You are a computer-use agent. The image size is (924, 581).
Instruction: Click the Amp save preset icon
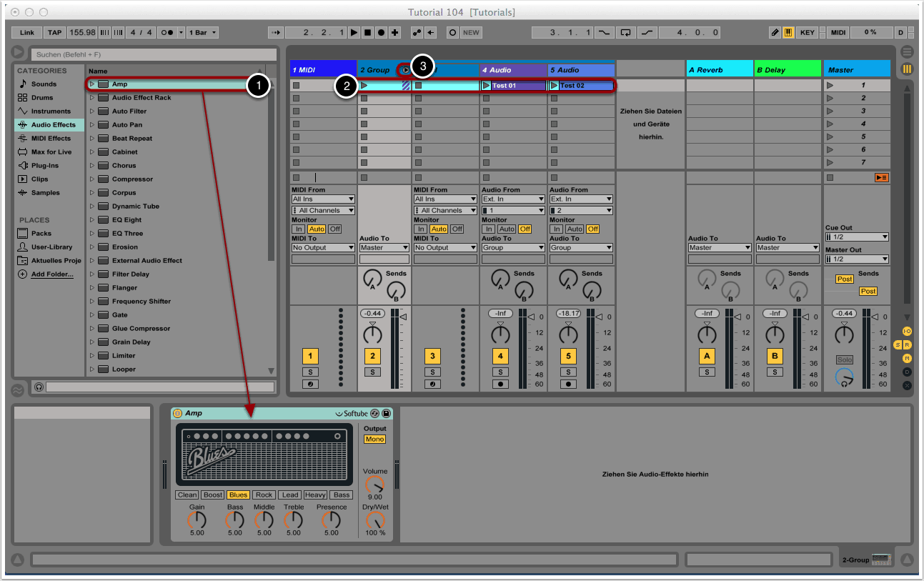(x=386, y=413)
